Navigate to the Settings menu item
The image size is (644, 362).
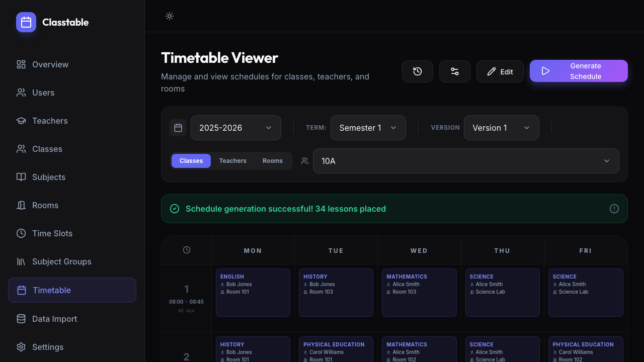(48, 347)
